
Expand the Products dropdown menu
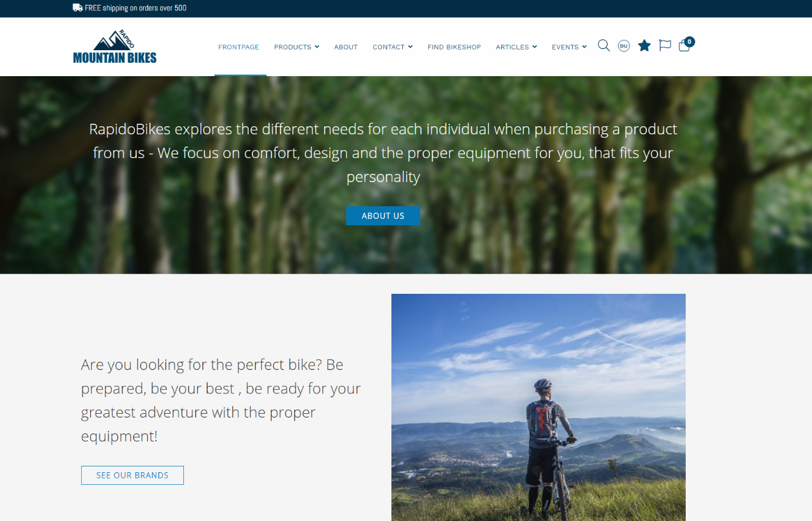(x=296, y=47)
